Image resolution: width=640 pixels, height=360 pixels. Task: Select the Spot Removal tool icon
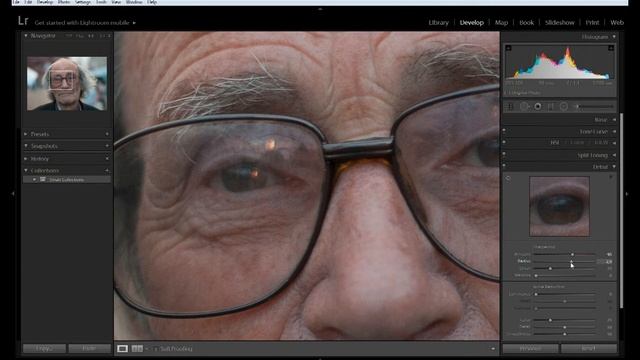[524, 107]
